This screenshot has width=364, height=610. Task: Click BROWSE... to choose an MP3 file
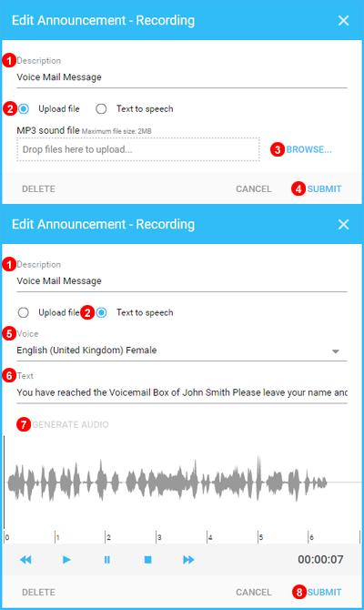308,149
